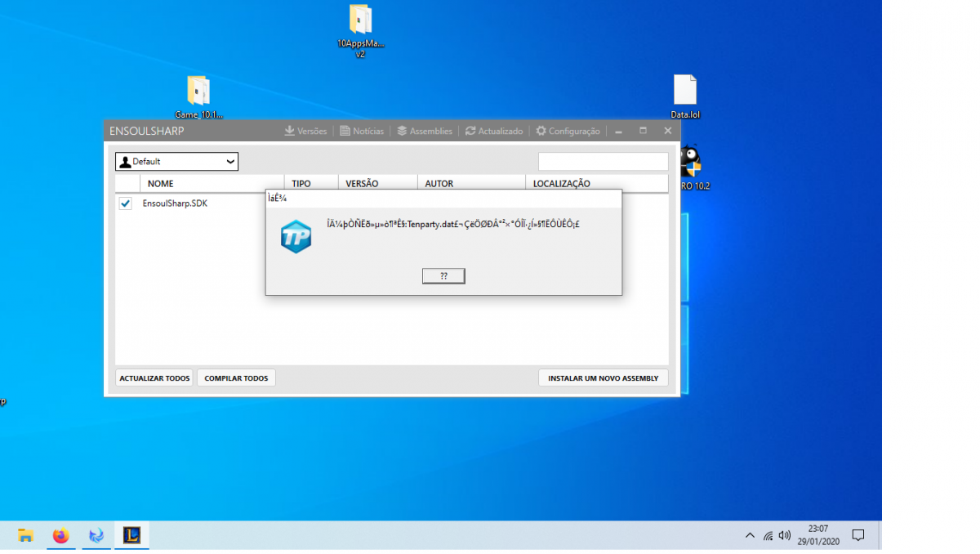The height and width of the screenshot is (554, 980).
Task: Click INSTALAR UM NOVO ASSEMBLY button
Action: 603,378
